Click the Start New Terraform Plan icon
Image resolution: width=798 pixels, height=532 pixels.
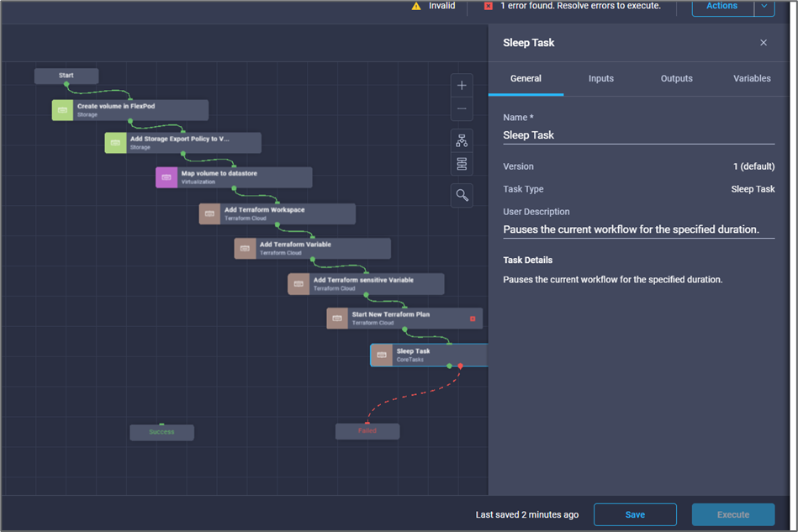tap(337, 319)
